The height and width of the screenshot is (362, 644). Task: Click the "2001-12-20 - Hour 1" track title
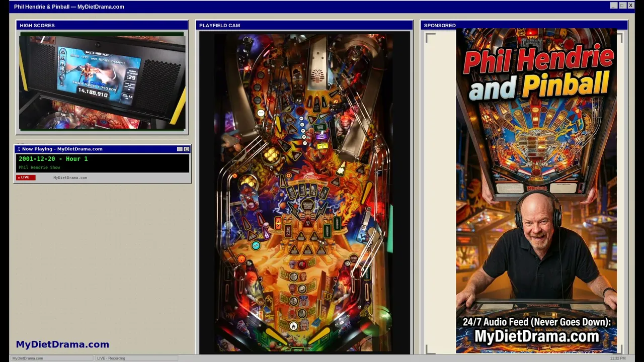coord(53,159)
